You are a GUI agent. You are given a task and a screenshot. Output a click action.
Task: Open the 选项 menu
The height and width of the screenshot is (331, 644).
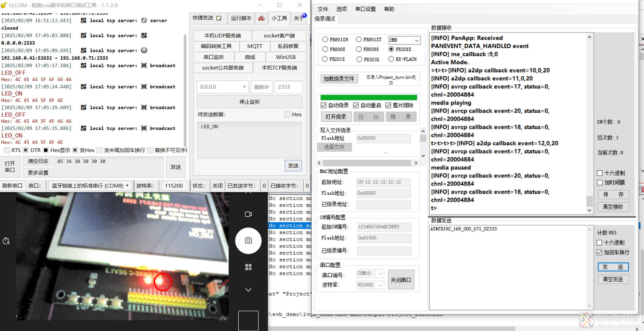tap(341, 9)
